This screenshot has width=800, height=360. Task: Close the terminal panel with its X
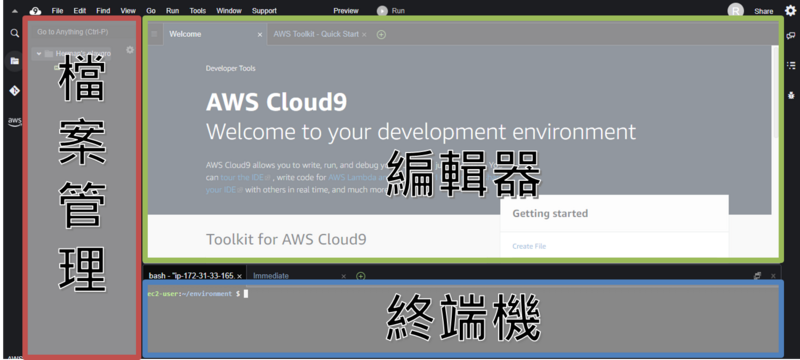(773, 276)
